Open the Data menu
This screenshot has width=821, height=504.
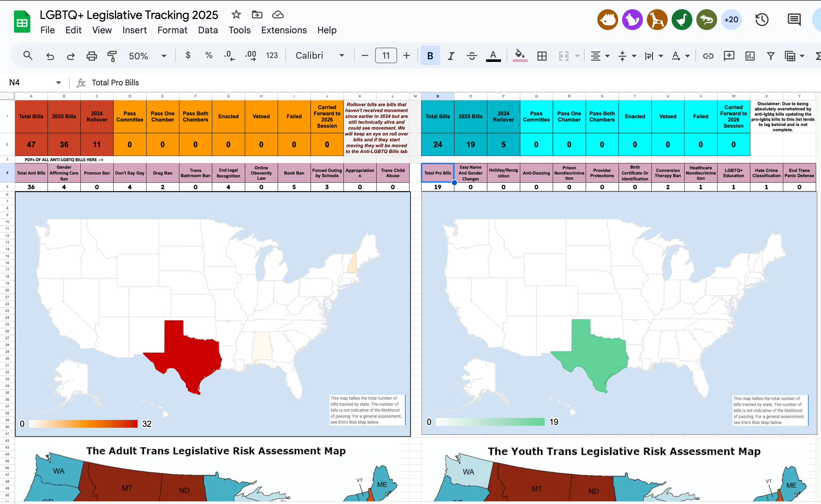(x=208, y=30)
